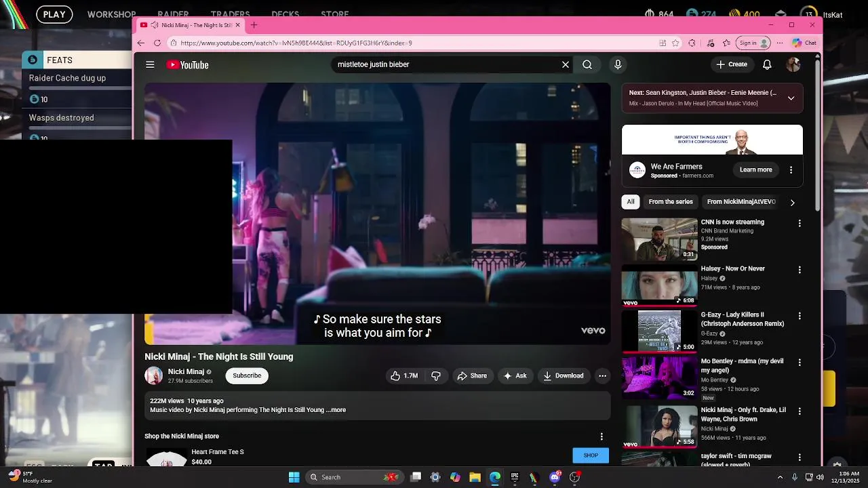Open Discord from taskbar
868x488 pixels.
(x=555, y=477)
